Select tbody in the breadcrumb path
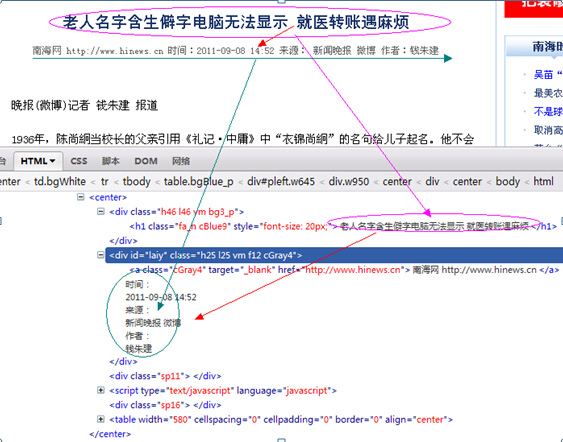This screenshot has width=563, height=442. pyautogui.click(x=136, y=182)
